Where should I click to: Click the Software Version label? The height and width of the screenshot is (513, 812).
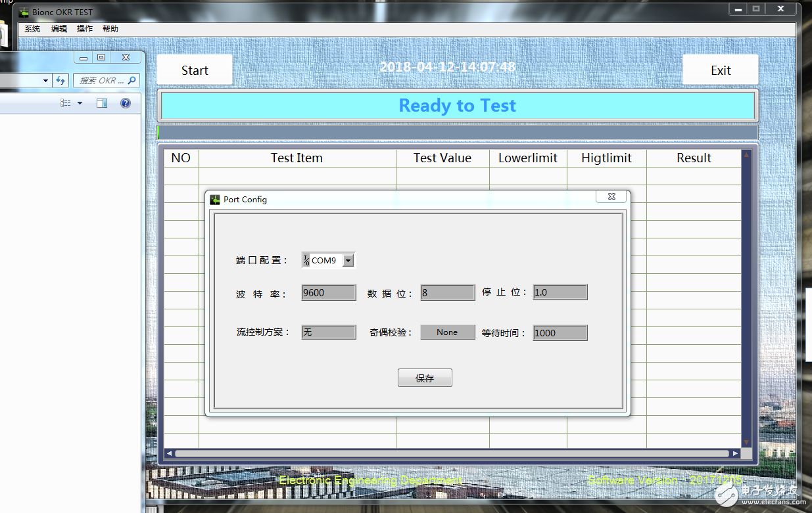coord(665,480)
